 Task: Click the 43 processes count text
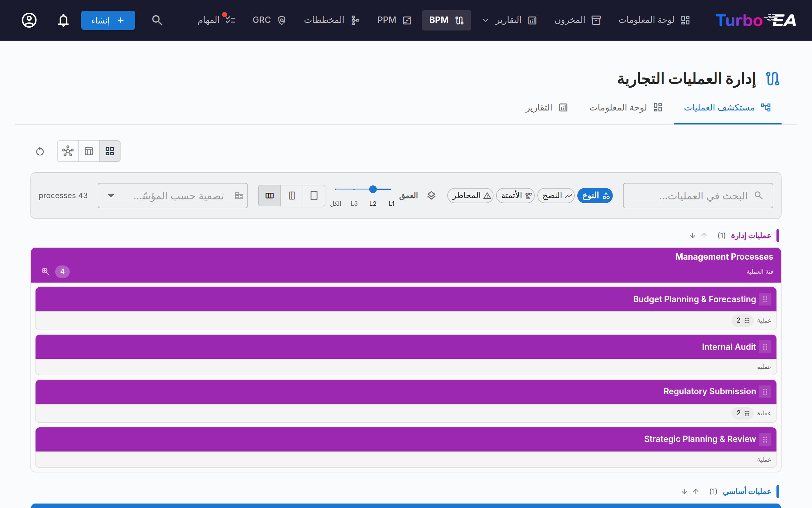click(63, 196)
